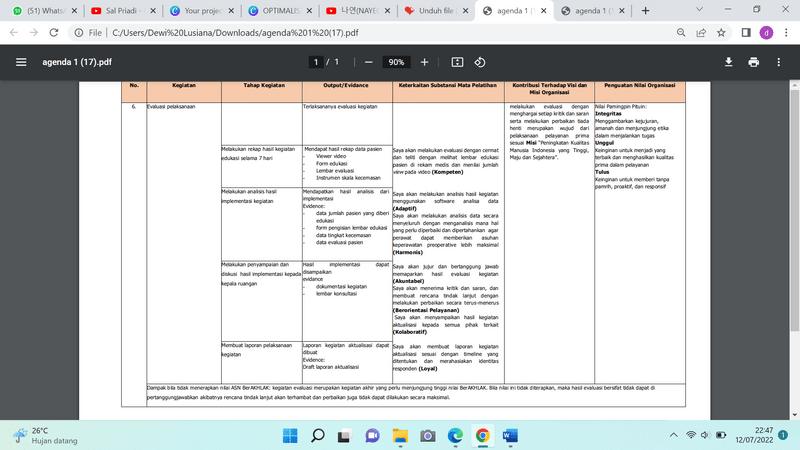Click the notification count badge
The image size is (800, 450).
point(783,435)
